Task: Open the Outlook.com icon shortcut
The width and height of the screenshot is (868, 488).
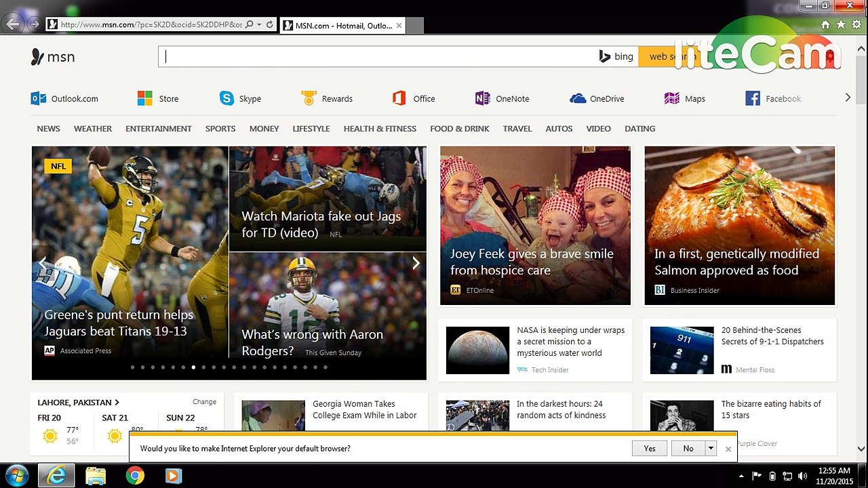Action: (x=39, y=98)
